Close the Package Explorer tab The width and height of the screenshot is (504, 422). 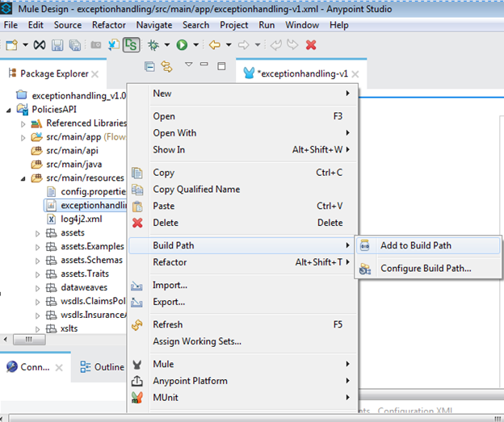coord(94,73)
